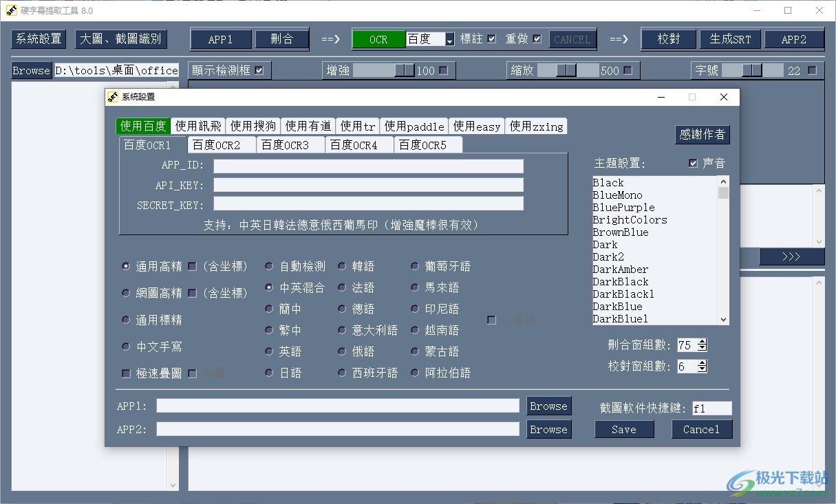
Task: Open the 系統設置 button in main toolbar
Action: 39,39
